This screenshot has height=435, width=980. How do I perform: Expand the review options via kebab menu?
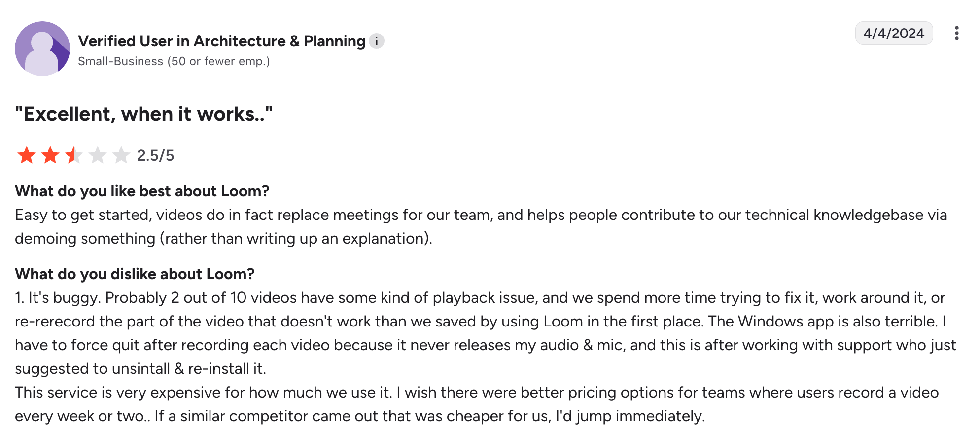(957, 33)
